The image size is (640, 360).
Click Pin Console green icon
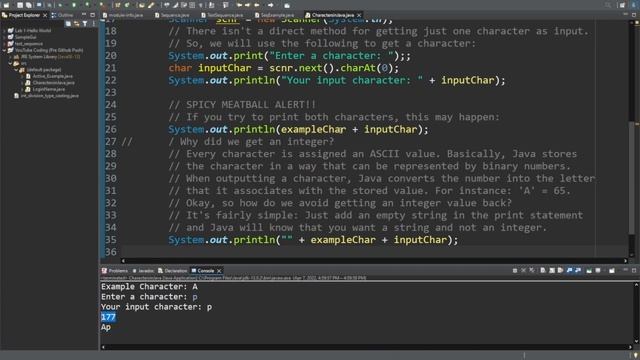(589, 270)
